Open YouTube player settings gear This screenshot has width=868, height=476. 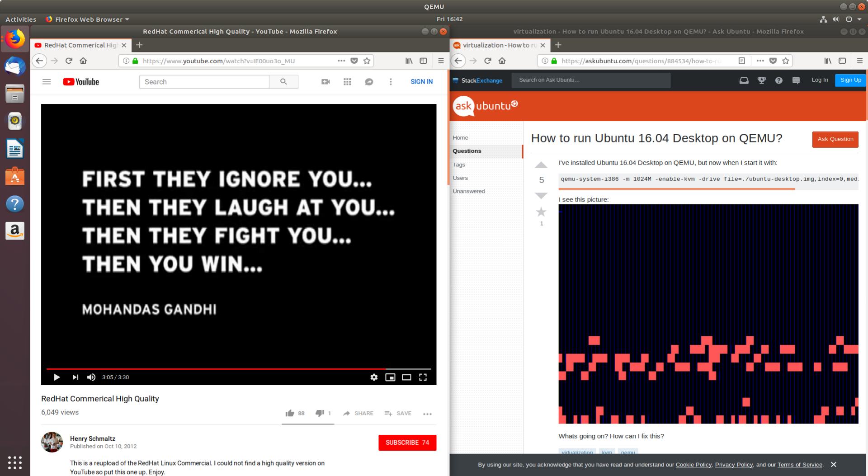click(x=374, y=377)
